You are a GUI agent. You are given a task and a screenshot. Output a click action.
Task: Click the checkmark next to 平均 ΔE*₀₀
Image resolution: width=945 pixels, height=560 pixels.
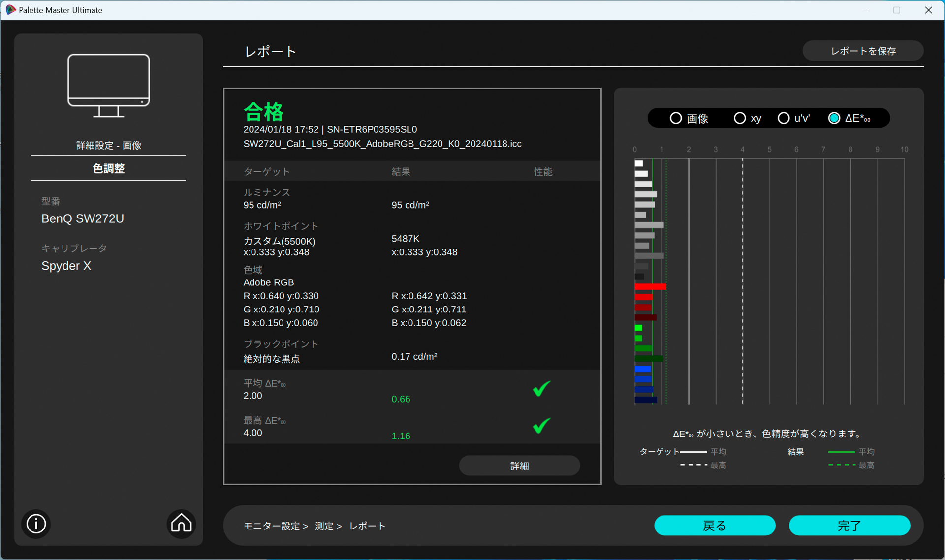(540, 389)
